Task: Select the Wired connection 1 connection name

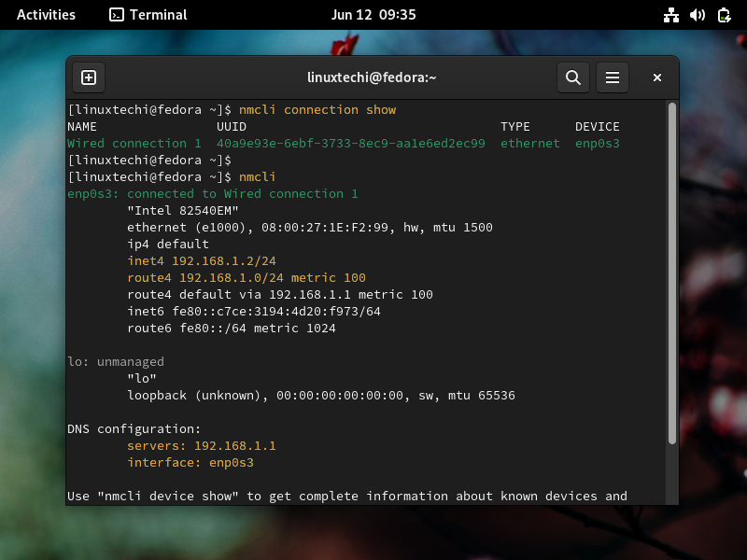Action: click(121, 143)
